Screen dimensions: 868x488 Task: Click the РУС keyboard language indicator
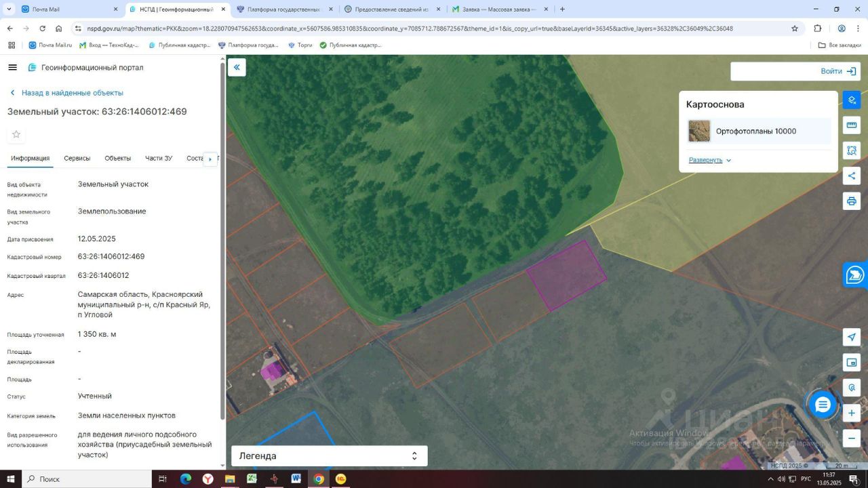tap(806, 479)
